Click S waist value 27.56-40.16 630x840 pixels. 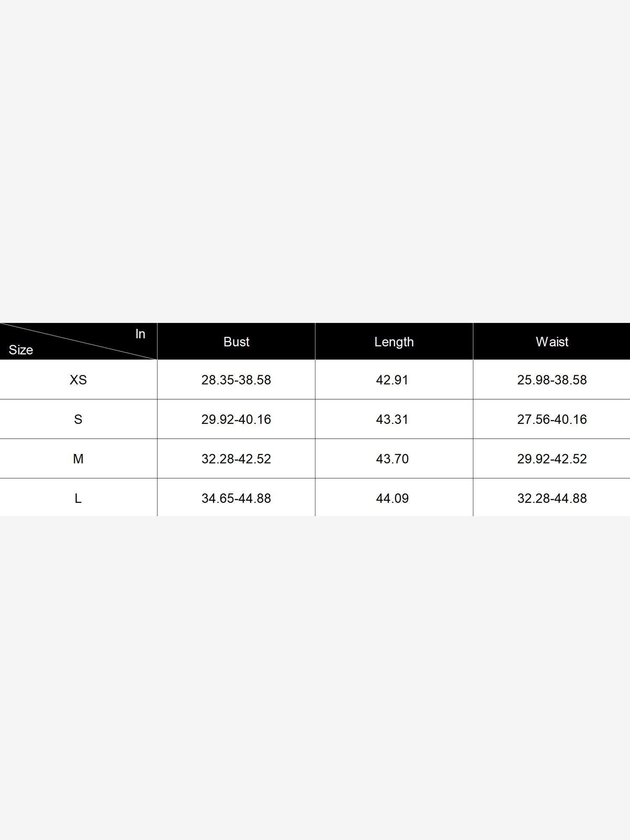click(x=552, y=419)
